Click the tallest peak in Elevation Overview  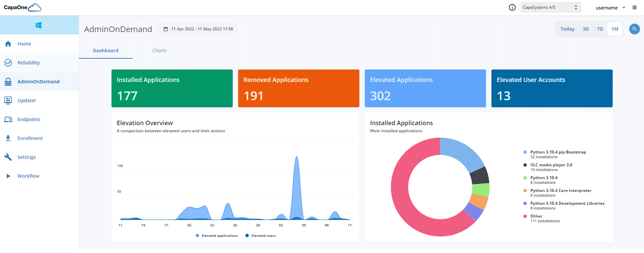296,157
